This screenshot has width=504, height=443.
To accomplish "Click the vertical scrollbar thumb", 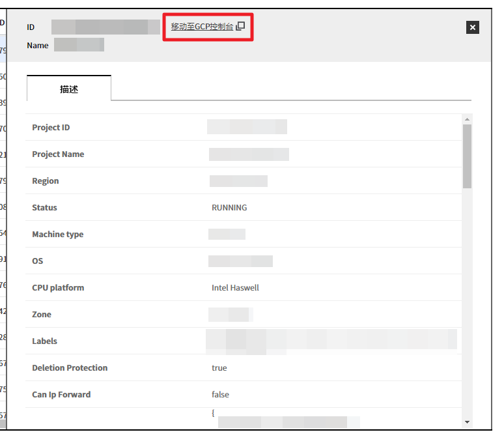I will tap(467, 156).
